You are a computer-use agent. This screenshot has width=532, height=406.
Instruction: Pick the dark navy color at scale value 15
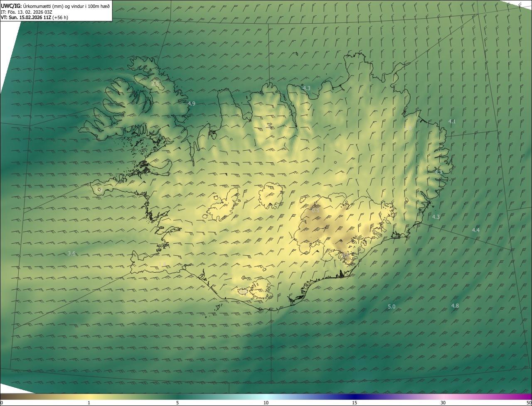click(x=355, y=396)
